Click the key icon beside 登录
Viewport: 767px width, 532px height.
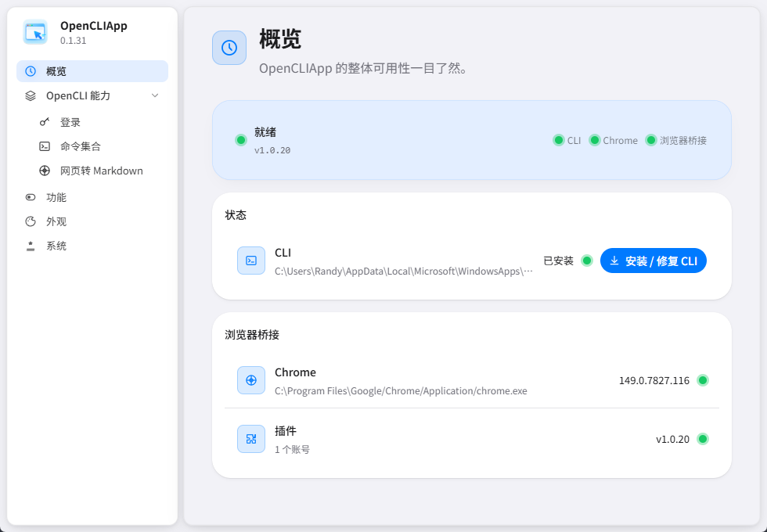coord(45,122)
